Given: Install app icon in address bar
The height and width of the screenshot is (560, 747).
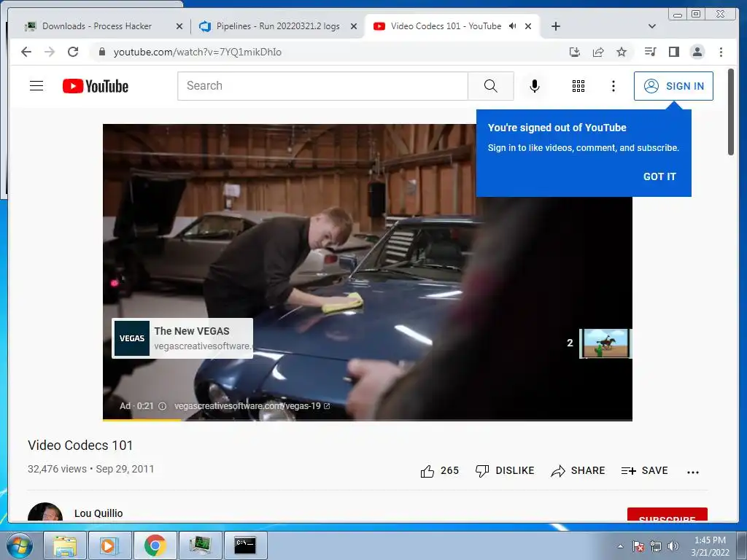Looking at the screenshot, I should click(575, 52).
